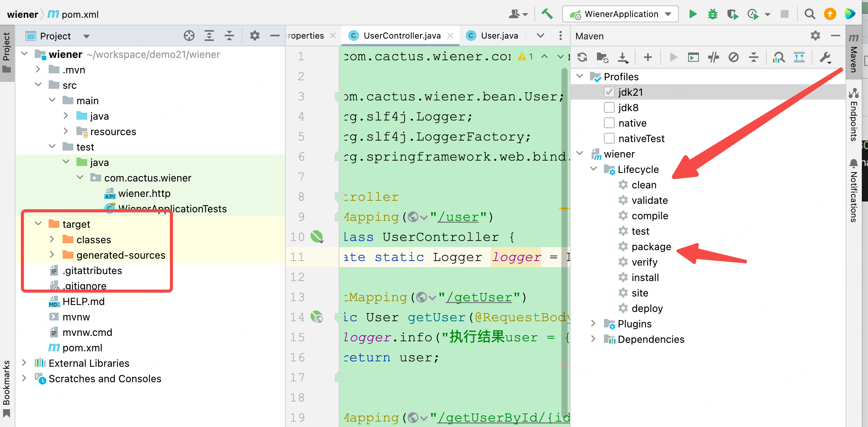The image size is (868, 427).
Task: Start the debug bug icon
Action: pyautogui.click(x=712, y=14)
